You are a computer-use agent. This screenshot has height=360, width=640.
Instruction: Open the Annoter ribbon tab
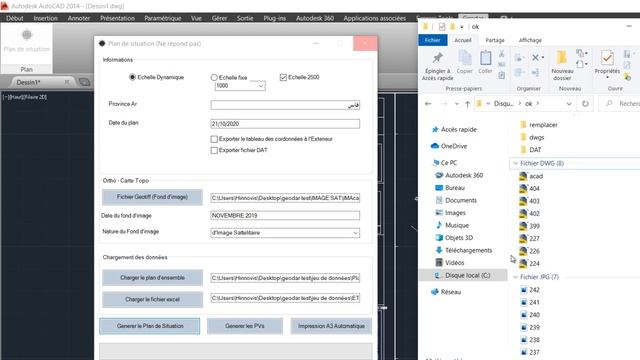coord(79,18)
